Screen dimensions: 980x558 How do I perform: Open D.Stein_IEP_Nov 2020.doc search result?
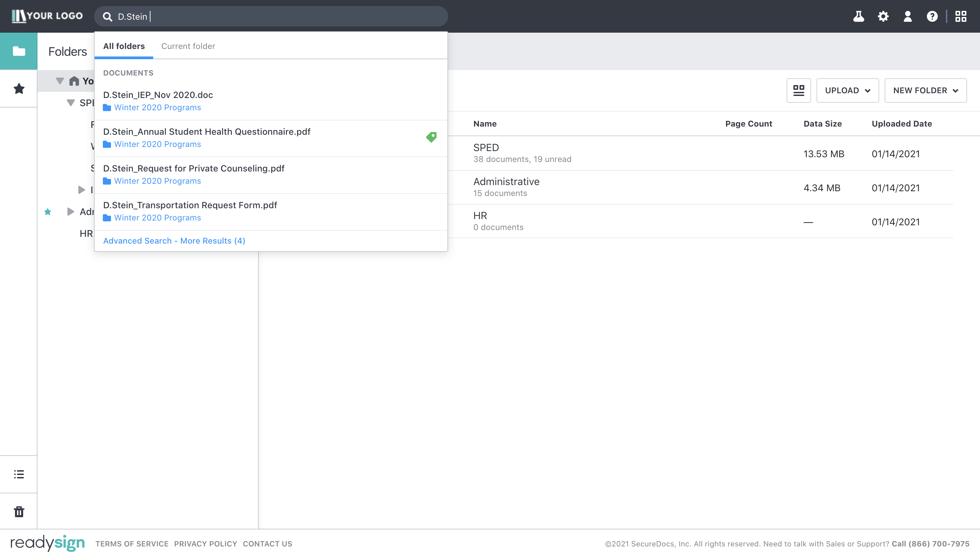[x=158, y=95]
